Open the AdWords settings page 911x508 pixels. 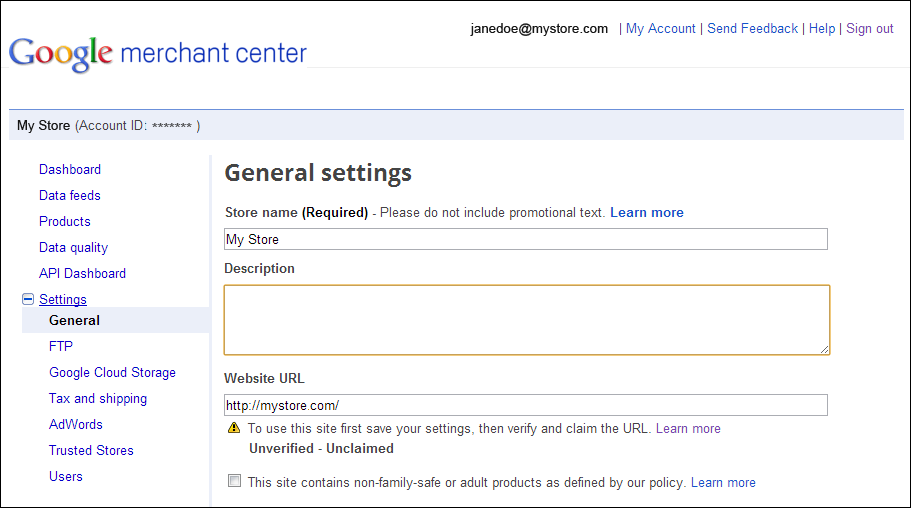[x=76, y=424]
